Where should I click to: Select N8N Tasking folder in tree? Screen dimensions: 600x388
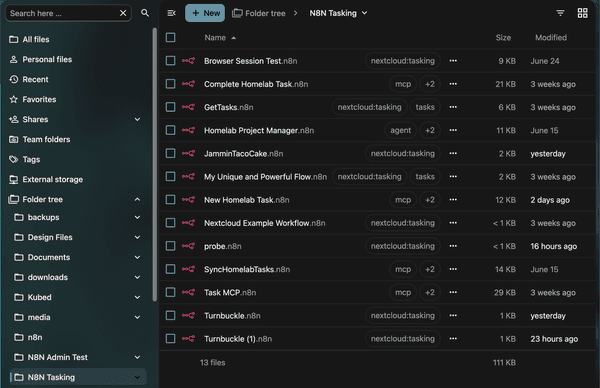coord(78,377)
